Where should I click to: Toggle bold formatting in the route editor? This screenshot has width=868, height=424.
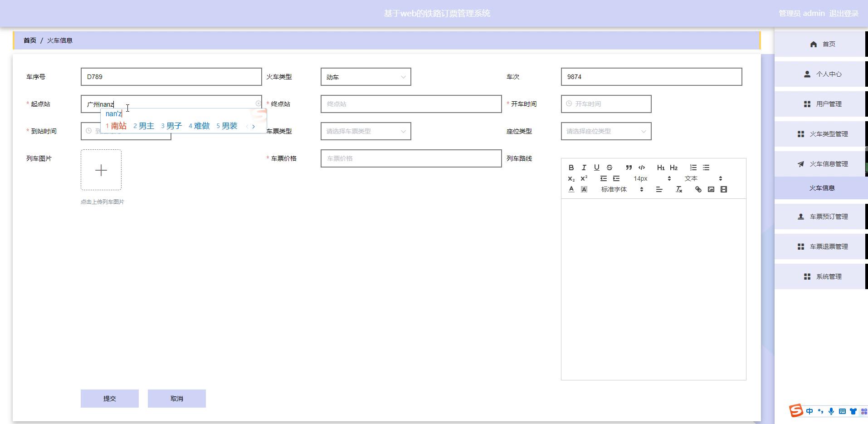(x=571, y=168)
